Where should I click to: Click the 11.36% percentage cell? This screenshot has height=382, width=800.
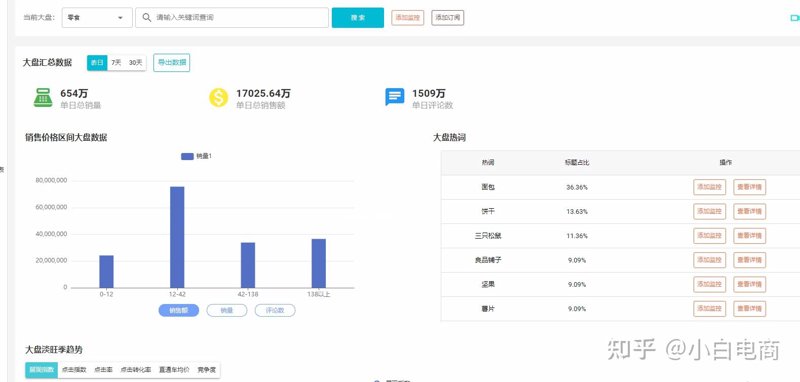[x=577, y=236]
